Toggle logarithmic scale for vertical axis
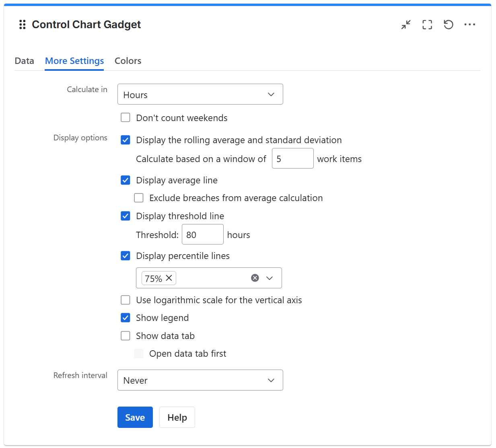The image size is (496, 448). 126,300
